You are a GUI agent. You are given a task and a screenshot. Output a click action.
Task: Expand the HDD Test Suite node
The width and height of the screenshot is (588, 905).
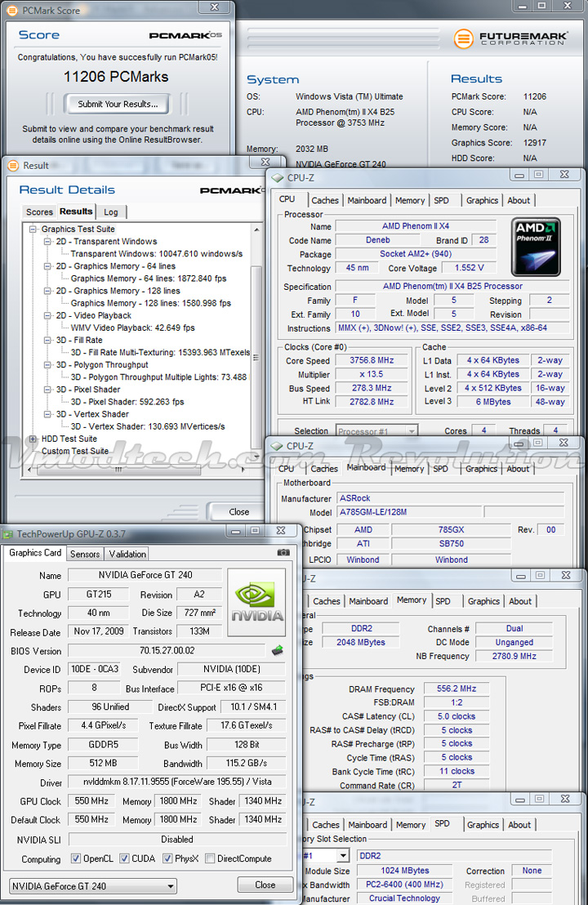33,439
